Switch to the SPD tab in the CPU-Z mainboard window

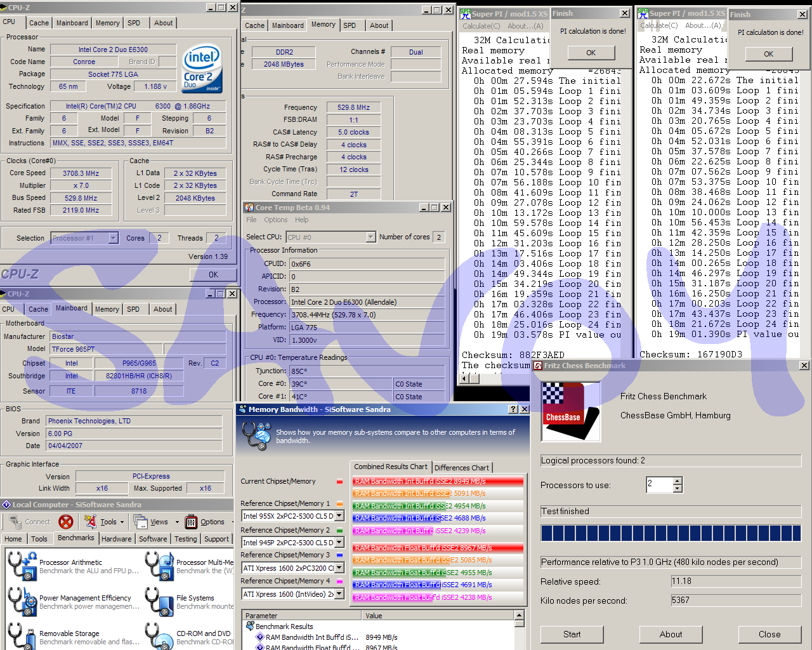pos(133,309)
